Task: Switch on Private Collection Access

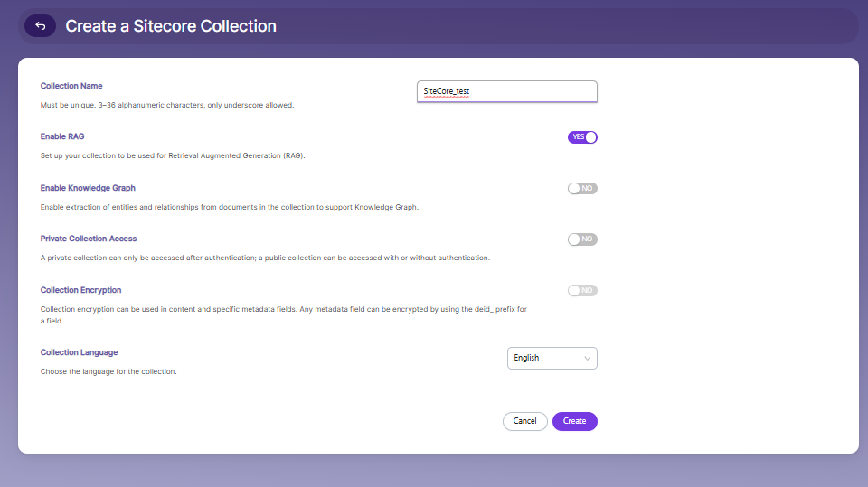Action: [x=582, y=239]
